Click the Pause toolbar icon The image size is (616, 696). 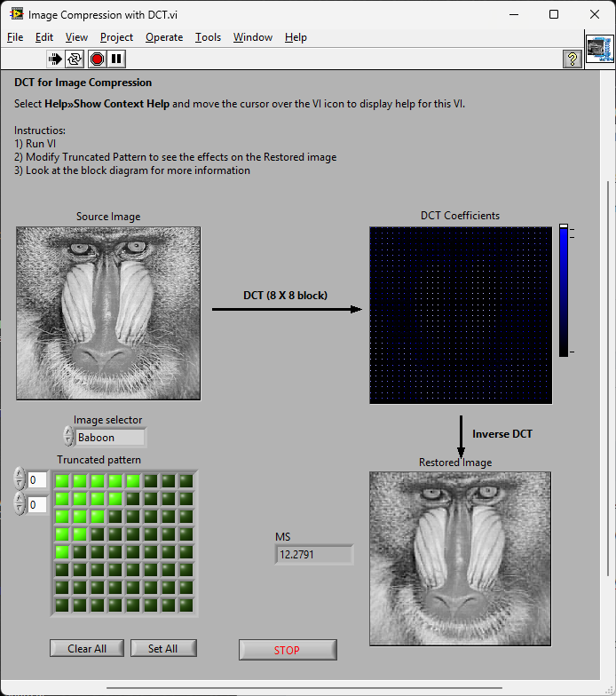pos(117,59)
